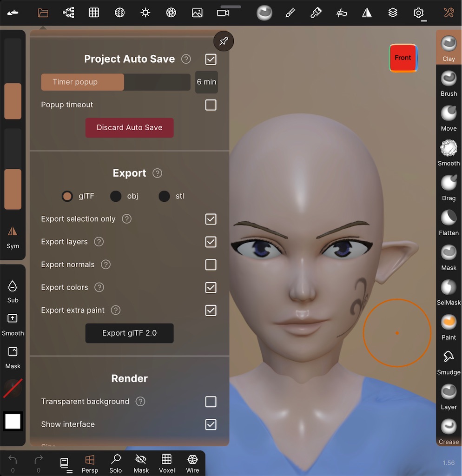
Task: Adjust the upper left vertical slider
Action: point(13,79)
